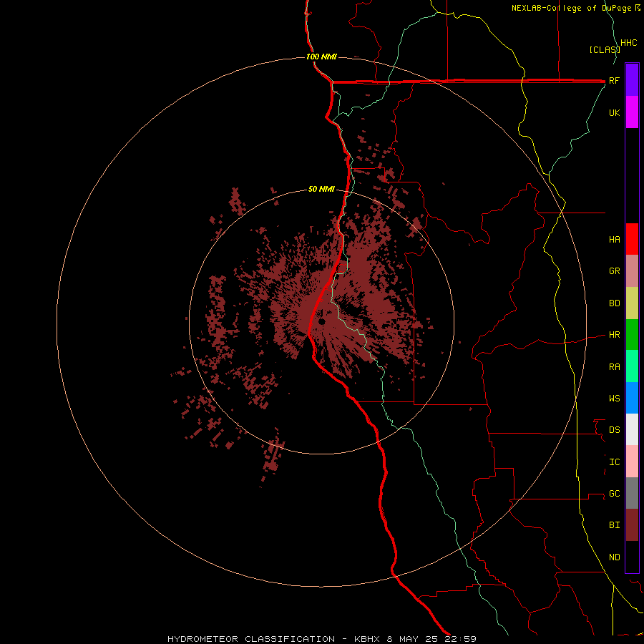
Task: Click the IC legend label
Action: click(x=614, y=462)
